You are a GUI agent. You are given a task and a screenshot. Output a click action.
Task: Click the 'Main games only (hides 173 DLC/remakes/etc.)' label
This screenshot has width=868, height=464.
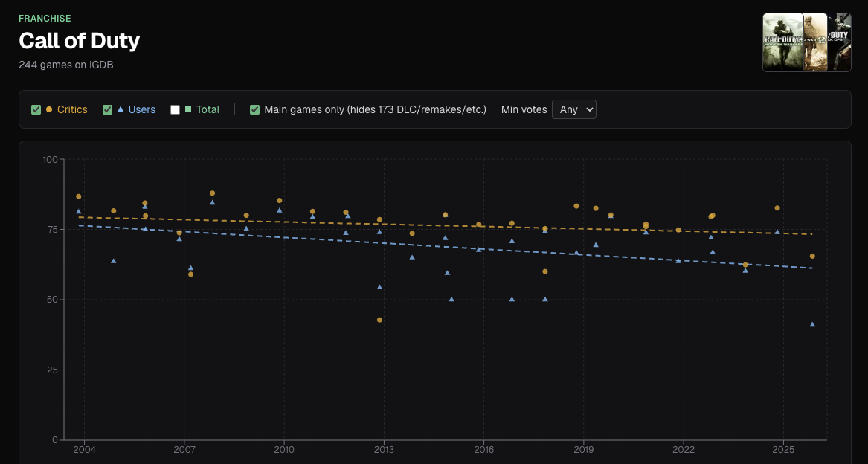pyautogui.click(x=376, y=109)
